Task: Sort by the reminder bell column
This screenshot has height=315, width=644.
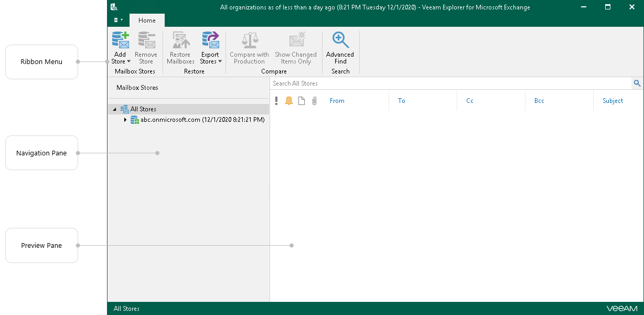Action: pos(289,101)
